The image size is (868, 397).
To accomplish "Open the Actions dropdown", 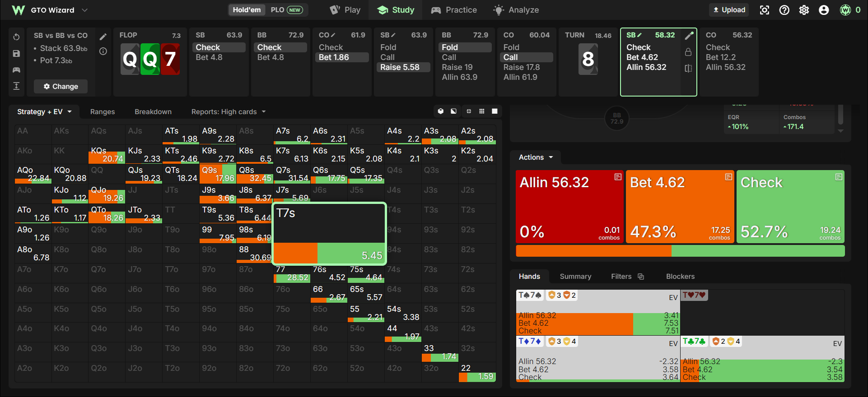I will coord(536,157).
